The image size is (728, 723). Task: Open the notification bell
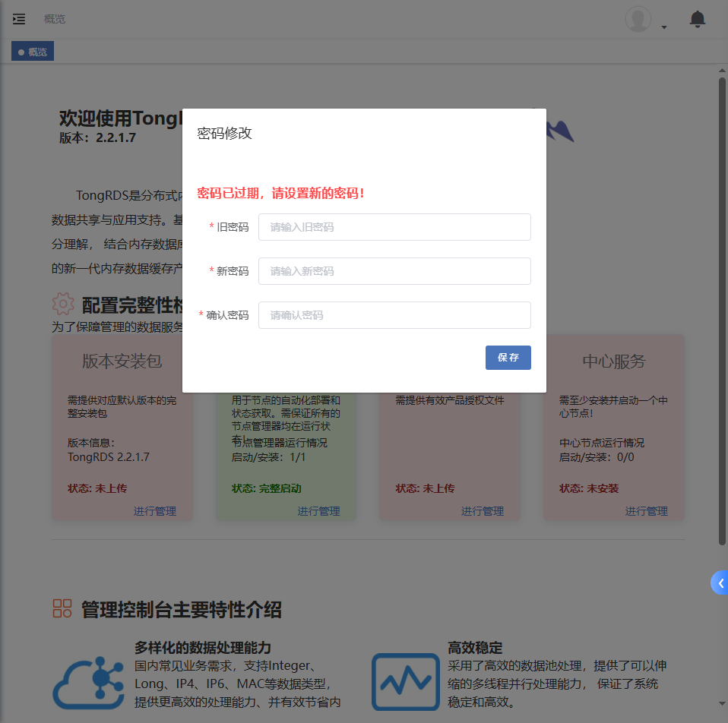click(x=697, y=19)
